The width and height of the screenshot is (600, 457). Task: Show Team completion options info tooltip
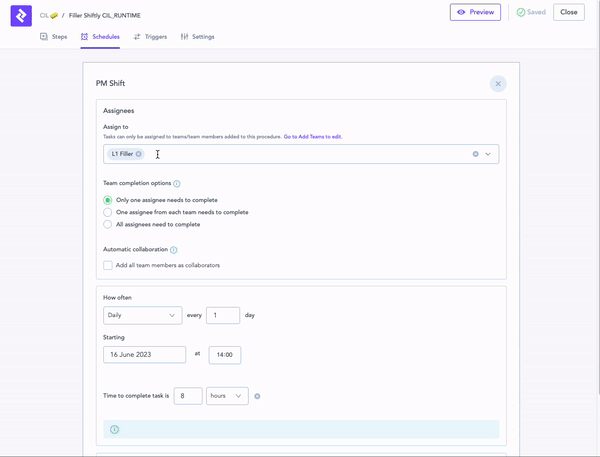pos(177,184)
